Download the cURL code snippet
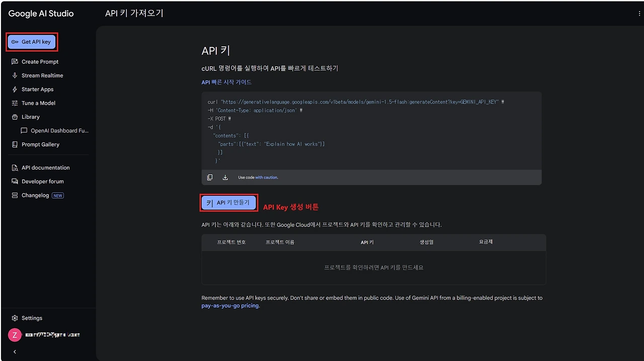The image size is (644, 361). point(225,177)
